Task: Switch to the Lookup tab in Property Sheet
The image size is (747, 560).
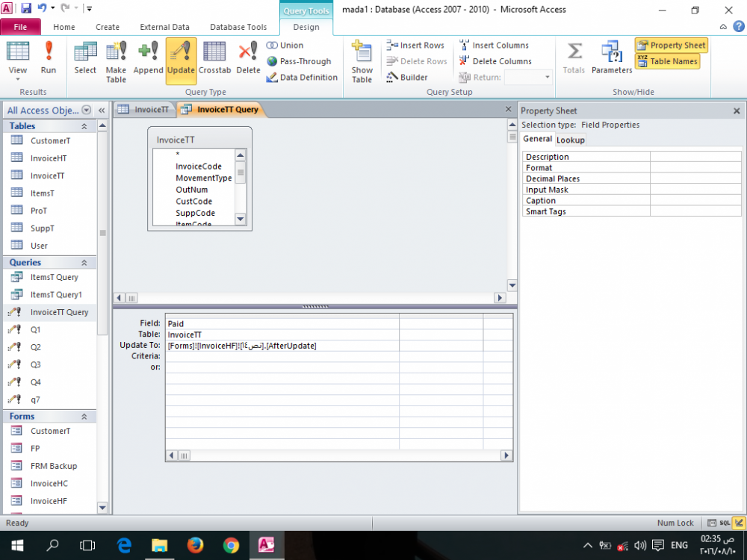Action: click(x=570, y=140)
